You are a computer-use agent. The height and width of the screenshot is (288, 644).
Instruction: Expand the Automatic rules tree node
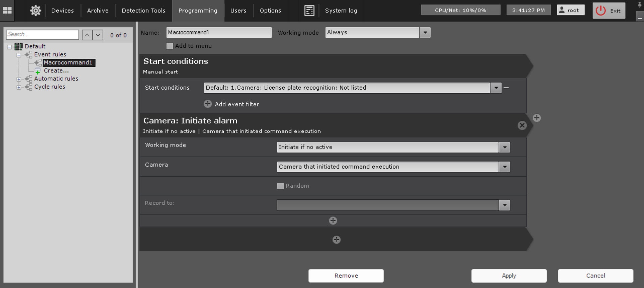[19, 79]
